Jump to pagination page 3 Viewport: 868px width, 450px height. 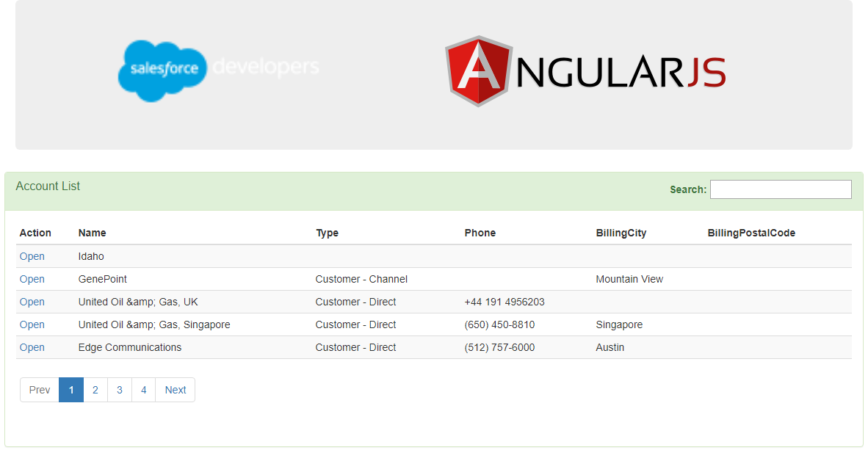coord(120,390)
